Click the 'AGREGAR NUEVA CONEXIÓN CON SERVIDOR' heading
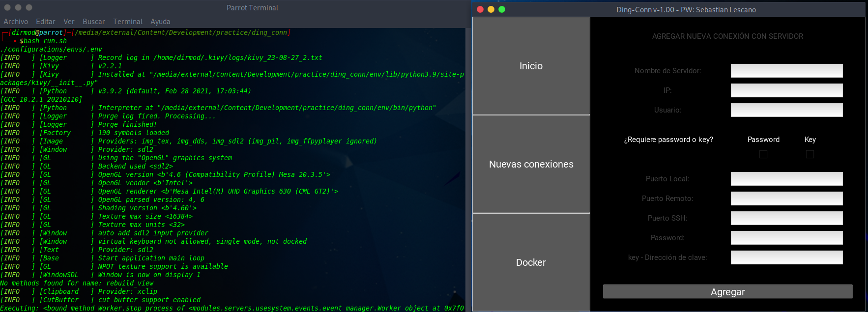 728,36
